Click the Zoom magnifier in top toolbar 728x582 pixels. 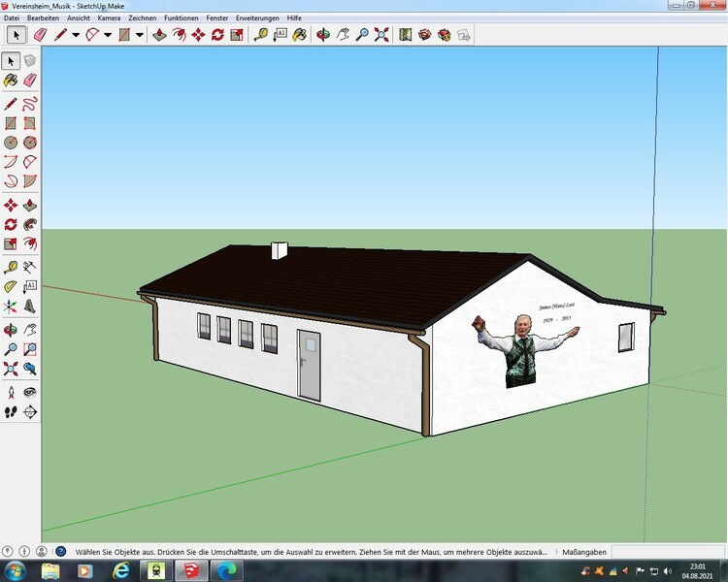[362, 35]
